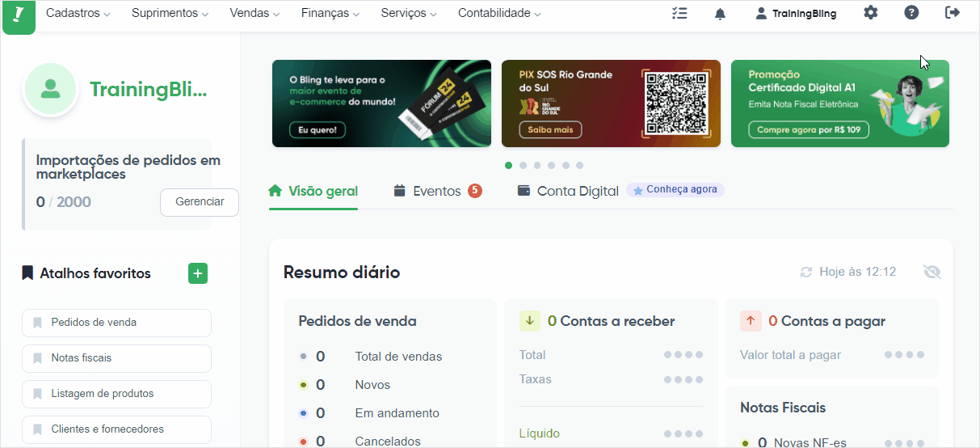Image resolution: width=980 pixels, height=448 pixels.
Task: Click bookmark icon on Pedidos de venda shortcut
Action: coord(37,323)
